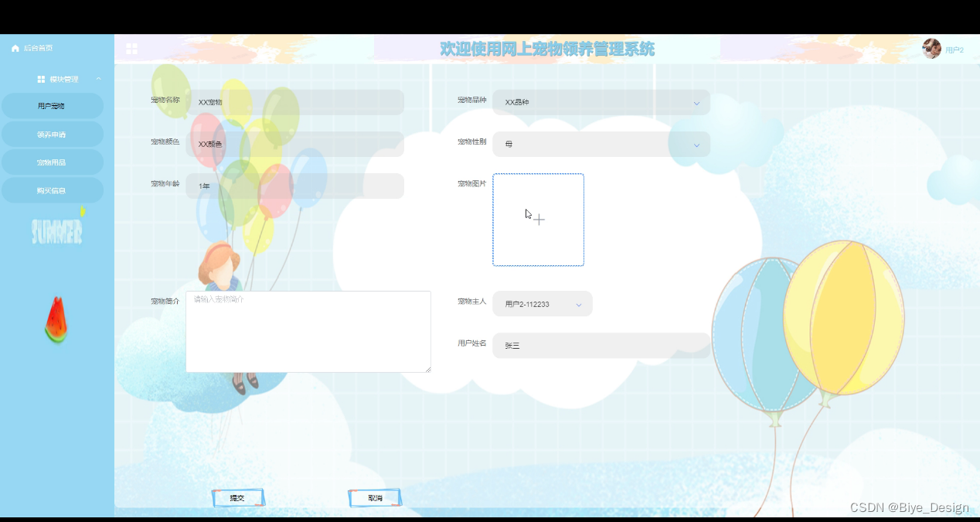The height and width of the screenshot is (522, 980).
Task: Open the 领养申请 menu item
Action: [x=52, y=134]
